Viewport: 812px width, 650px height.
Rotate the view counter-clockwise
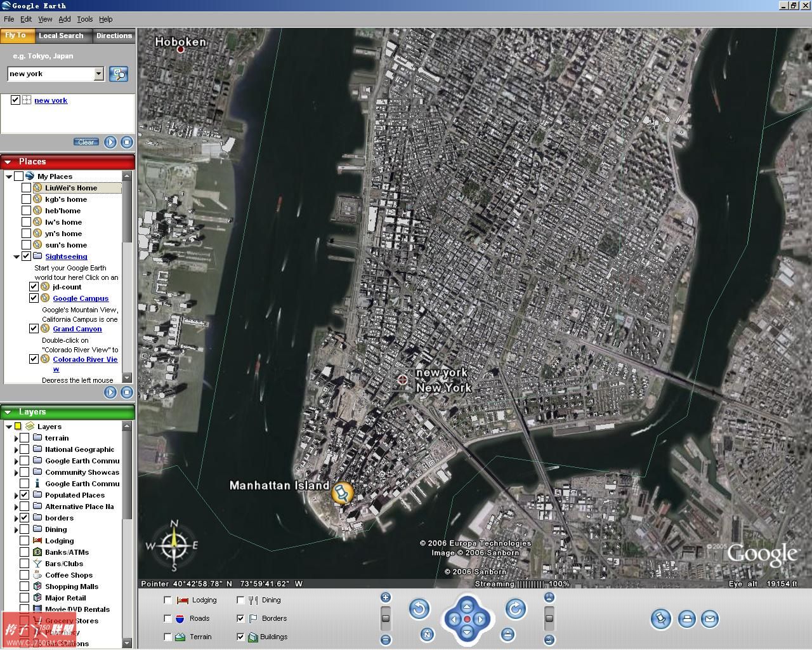[419, 609]
